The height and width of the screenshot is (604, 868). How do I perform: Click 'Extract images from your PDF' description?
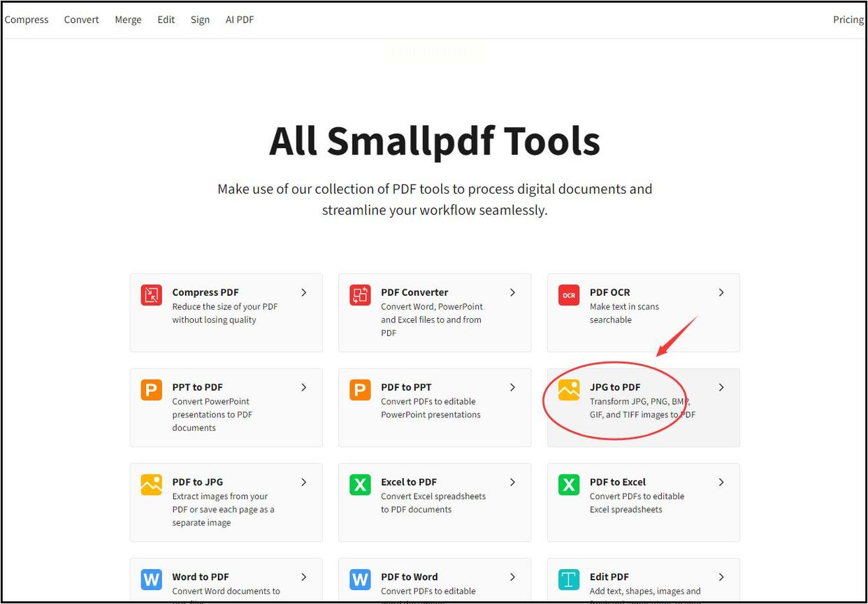point(223,510)
